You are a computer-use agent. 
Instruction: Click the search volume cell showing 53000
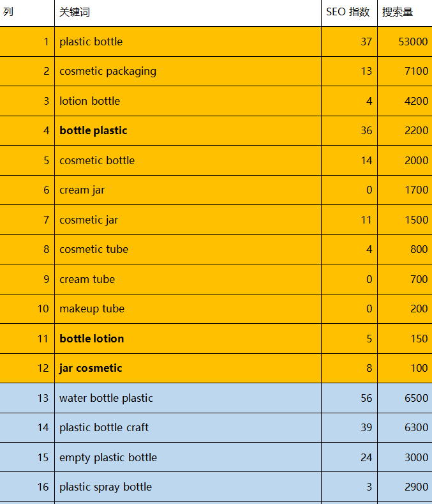pyautogui.click(x=405, y=42)
